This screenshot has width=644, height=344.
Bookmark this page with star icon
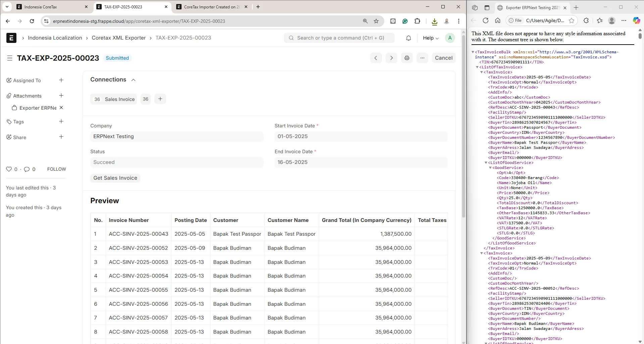[376, 21]
